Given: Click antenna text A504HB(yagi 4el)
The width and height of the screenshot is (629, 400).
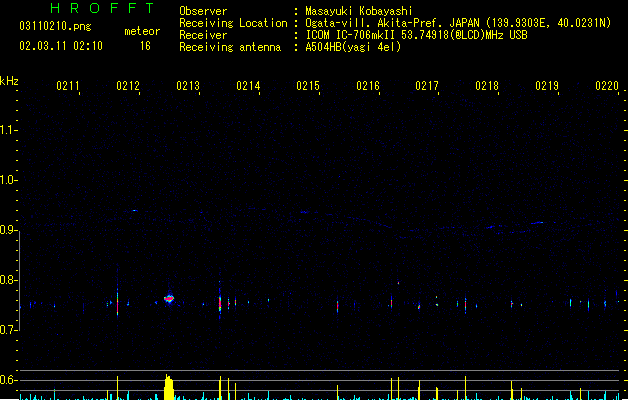Looking at the screenshot, I should coord(353,47).
